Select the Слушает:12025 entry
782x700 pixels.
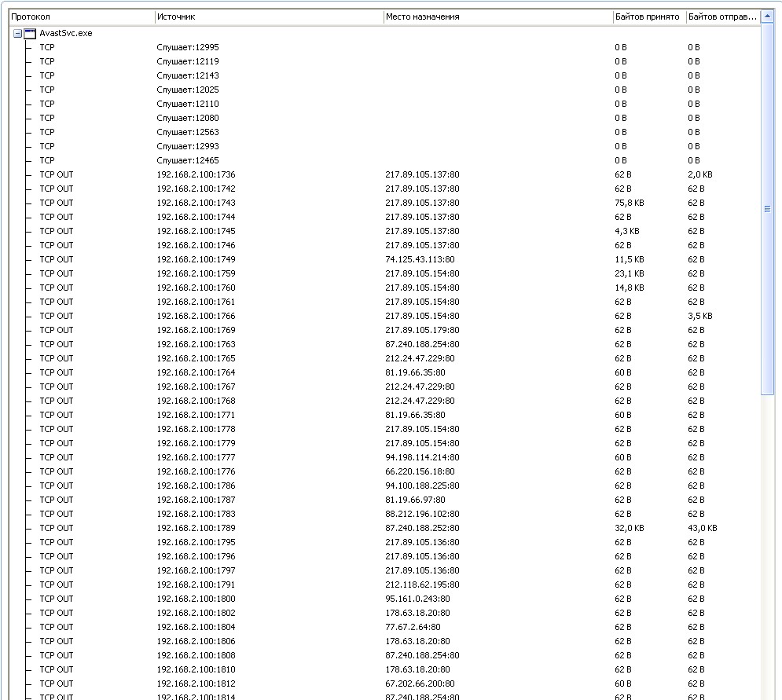188,90
